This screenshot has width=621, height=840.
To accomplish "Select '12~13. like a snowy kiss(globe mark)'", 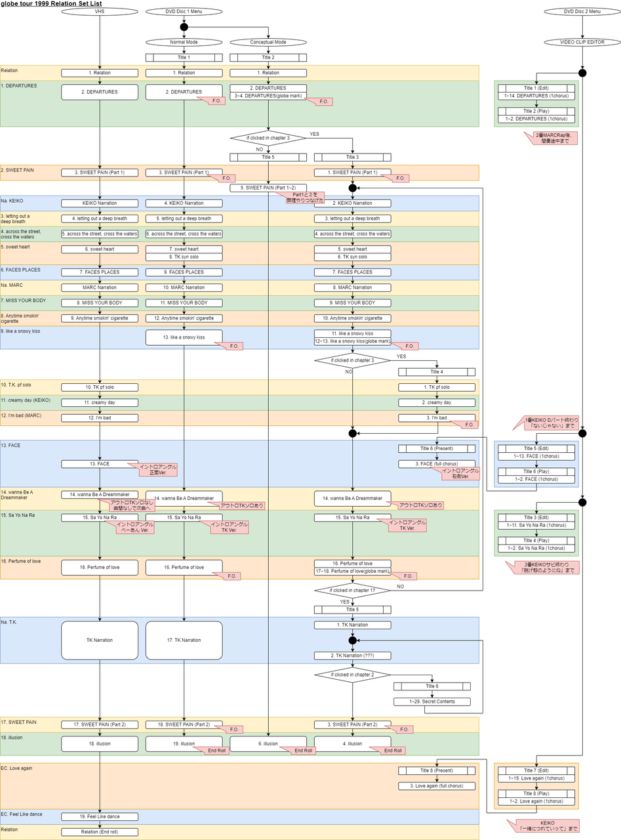I will coord(353,341).
